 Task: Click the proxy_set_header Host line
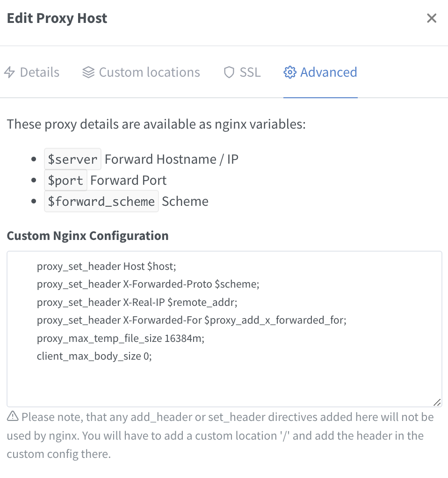pos(106,266)
